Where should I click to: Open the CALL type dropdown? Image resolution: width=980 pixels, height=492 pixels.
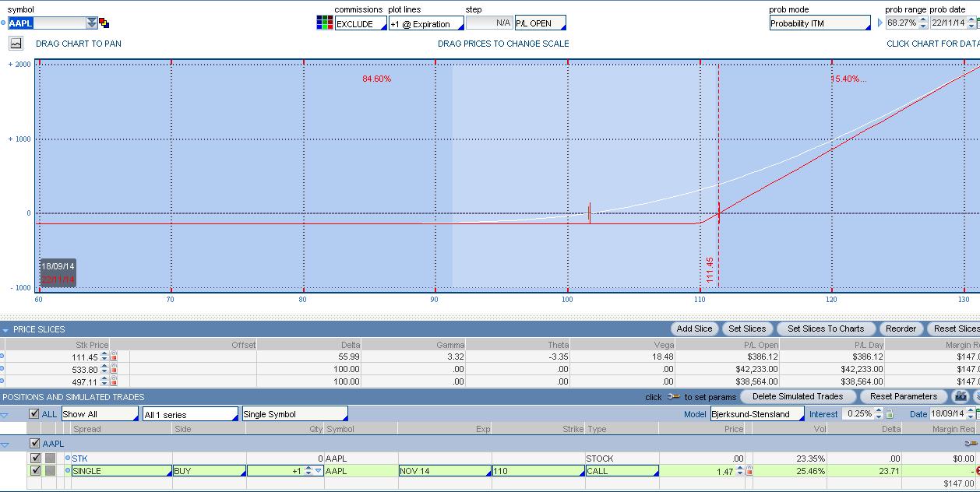coord(622,471)
